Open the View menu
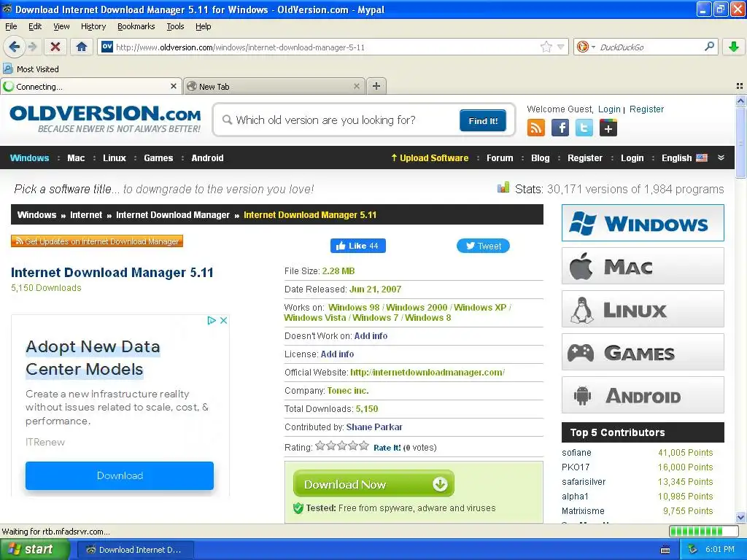The width and height of the screenshot is (747, 560). (61, 26)
